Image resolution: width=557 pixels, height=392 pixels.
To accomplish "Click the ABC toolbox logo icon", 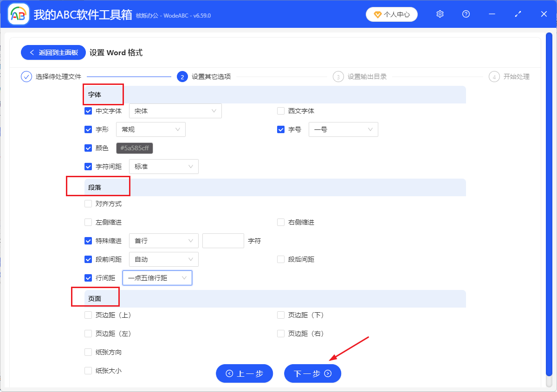I will (x=18, y=14).
